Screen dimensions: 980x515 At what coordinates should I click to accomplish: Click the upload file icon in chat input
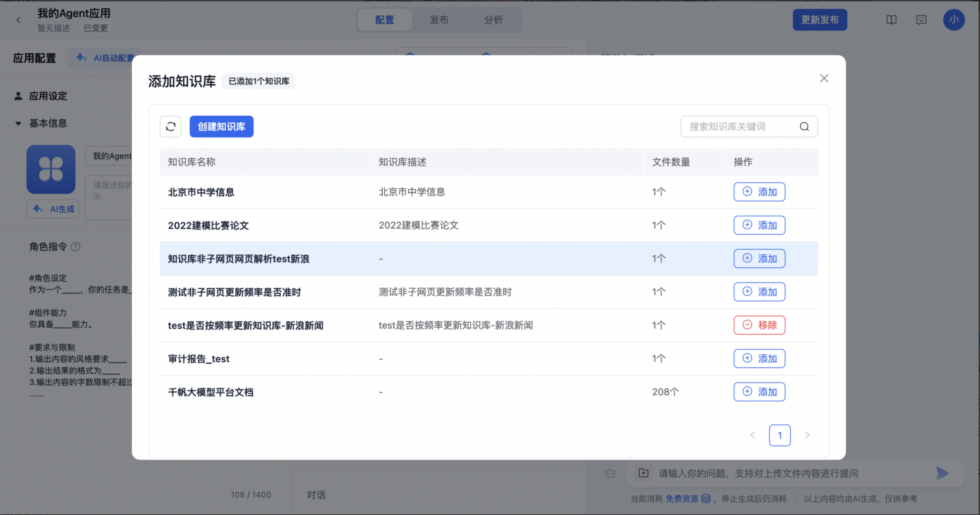point(643,473)
